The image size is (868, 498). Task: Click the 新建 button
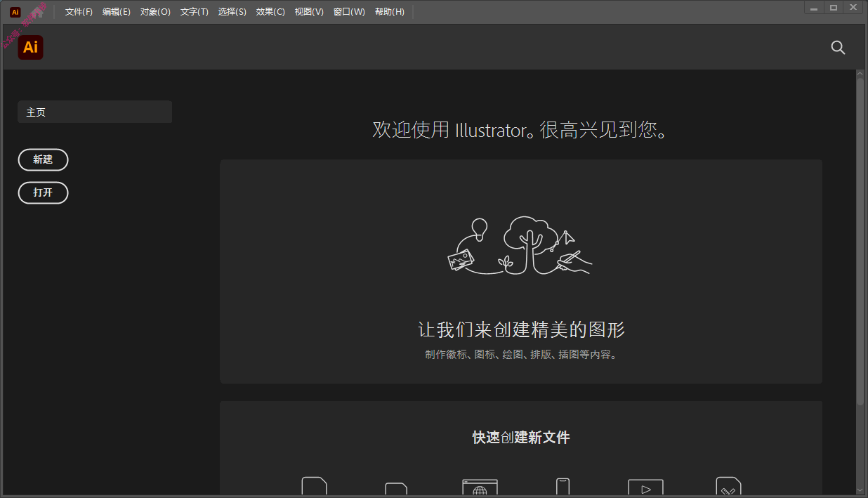pos(43,159)
